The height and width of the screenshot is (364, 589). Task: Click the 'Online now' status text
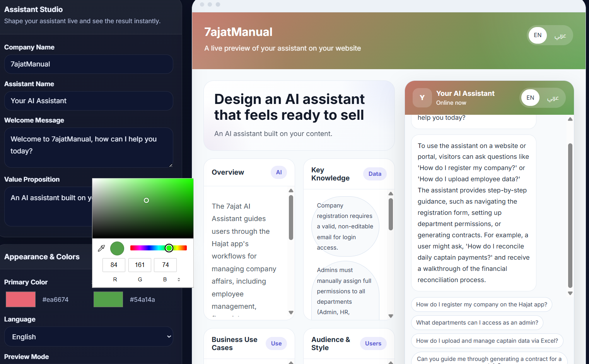tap(451, 103)
